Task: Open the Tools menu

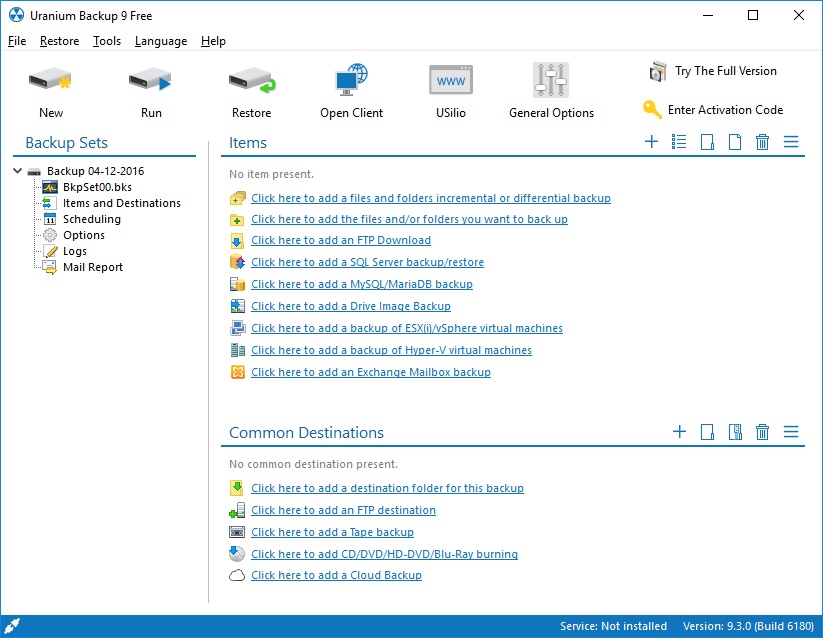Action: (108, 41)
